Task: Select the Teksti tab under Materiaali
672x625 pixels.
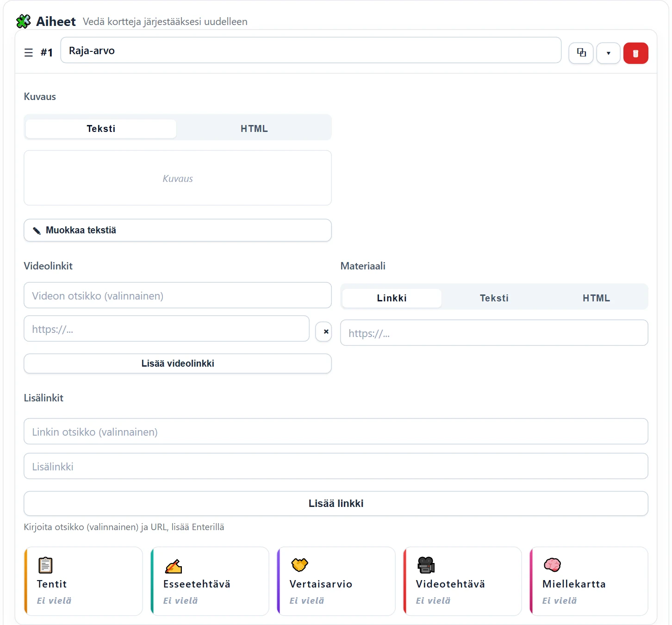Action: coord(494,298)
